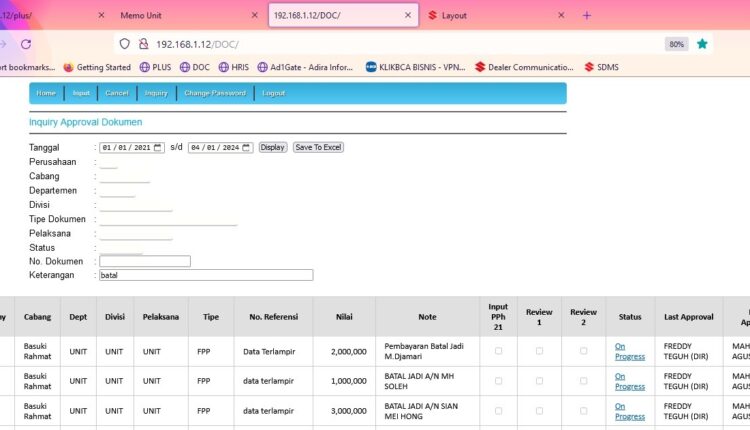Click the browser reload page icon

tap(26, 44)
